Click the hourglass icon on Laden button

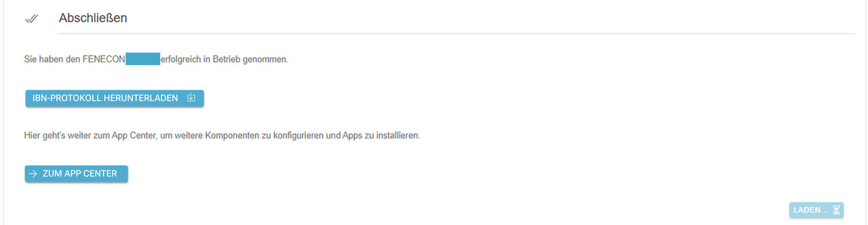tap(836, 210)
